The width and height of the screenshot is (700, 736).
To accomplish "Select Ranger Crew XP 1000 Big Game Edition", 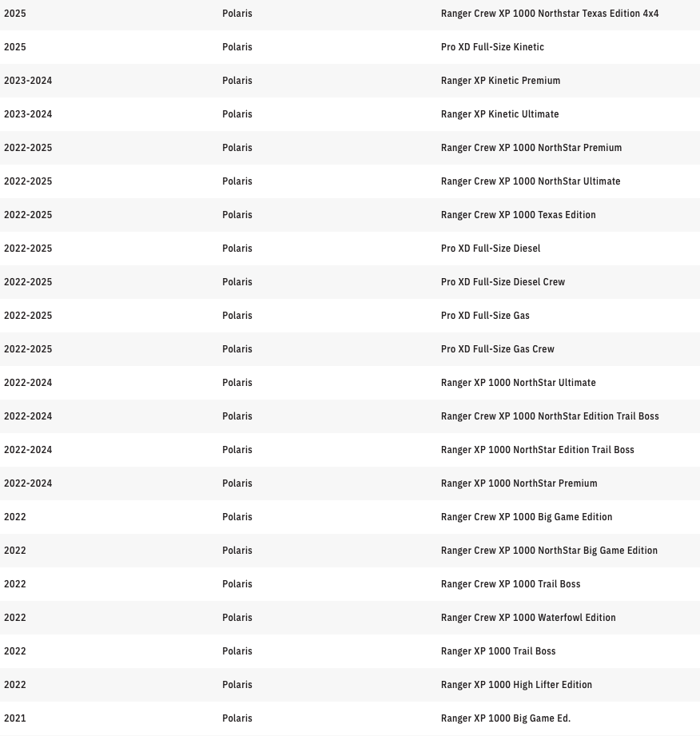I will [x=526, y=517].
